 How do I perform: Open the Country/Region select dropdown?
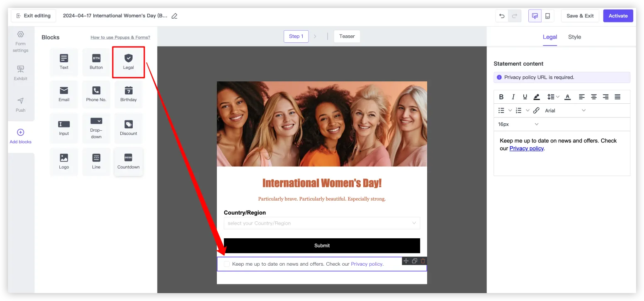coord(322,223)
